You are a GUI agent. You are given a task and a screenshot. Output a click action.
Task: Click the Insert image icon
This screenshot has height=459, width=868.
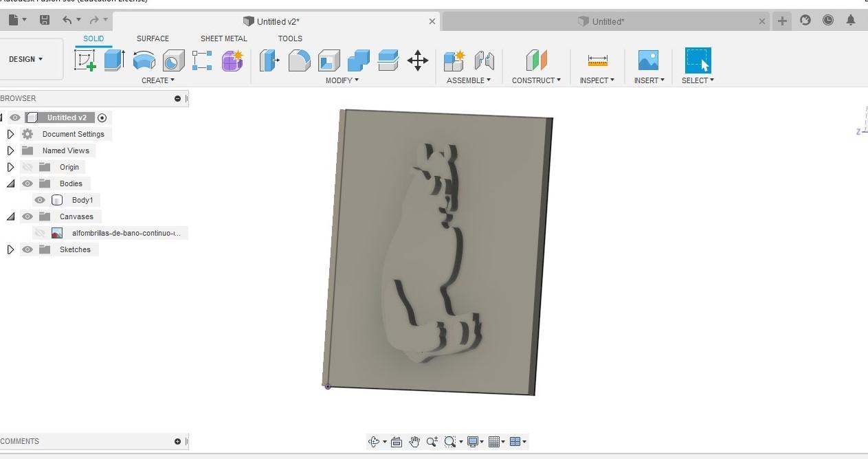coord(648,60)
